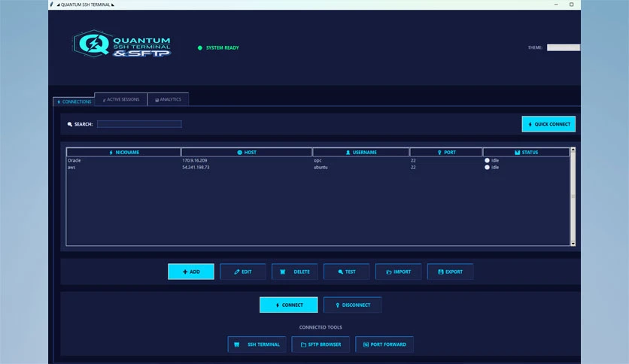Sort by the Status column header

click(x=527, y=153)
